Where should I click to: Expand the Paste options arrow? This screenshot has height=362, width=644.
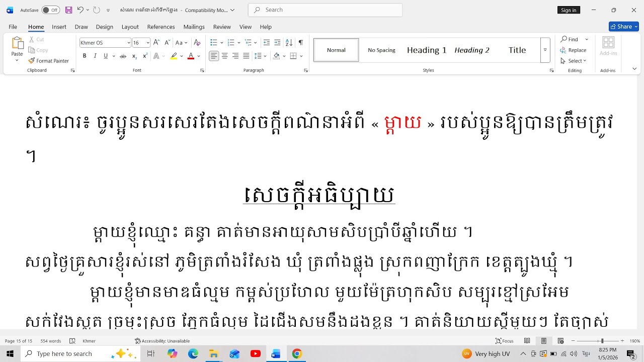click(17, 60)
